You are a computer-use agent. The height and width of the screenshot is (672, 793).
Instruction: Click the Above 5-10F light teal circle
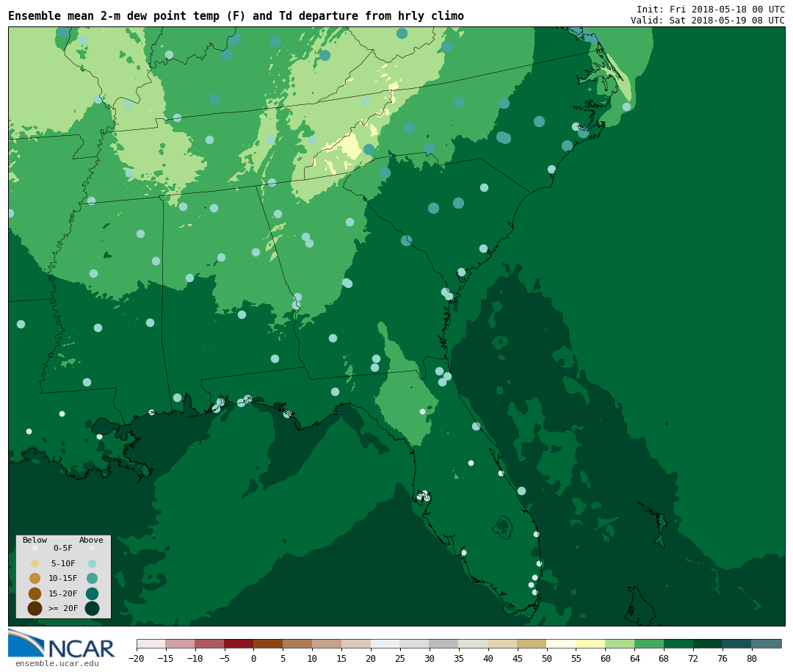coord(92,563)
